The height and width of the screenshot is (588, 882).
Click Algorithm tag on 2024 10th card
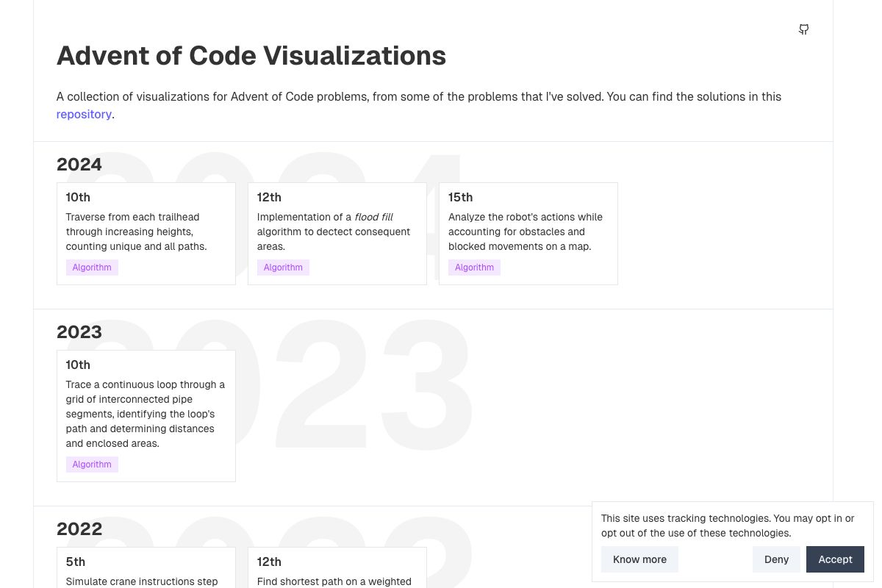[92, 268]
